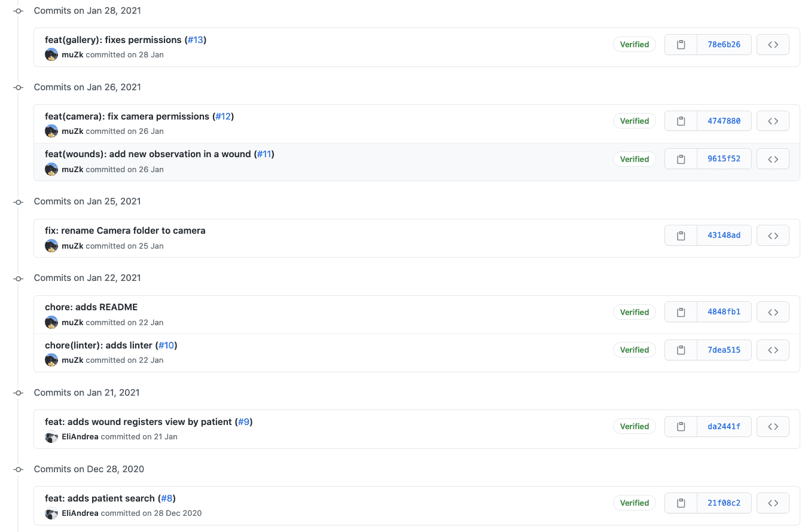Screen dimensions: 811x532
Task: Open commit hash 7dea515
Action: pyautogui.click(x=724, y=350)
